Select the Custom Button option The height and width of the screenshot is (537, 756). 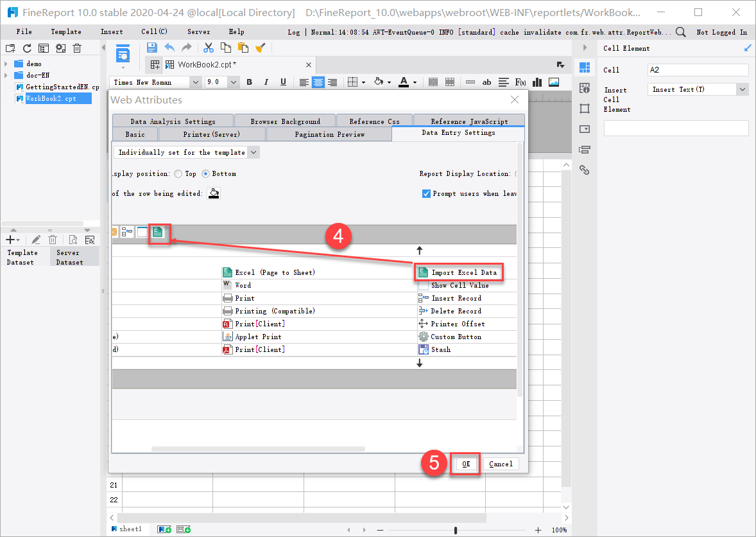pyautogui.click(x=451, y=337)
